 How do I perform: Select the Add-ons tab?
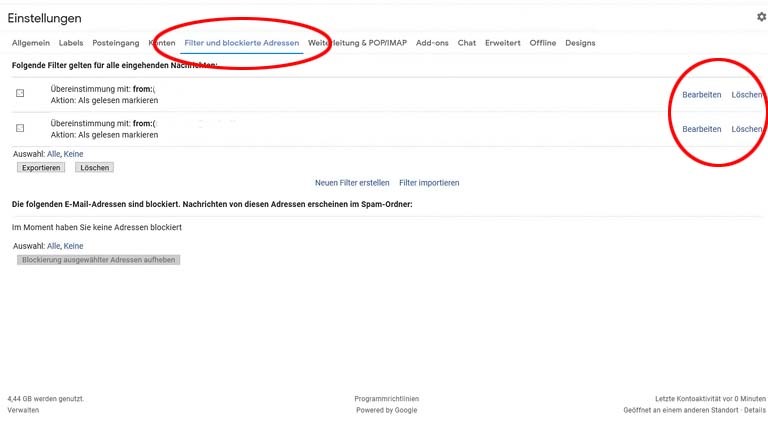432,43
